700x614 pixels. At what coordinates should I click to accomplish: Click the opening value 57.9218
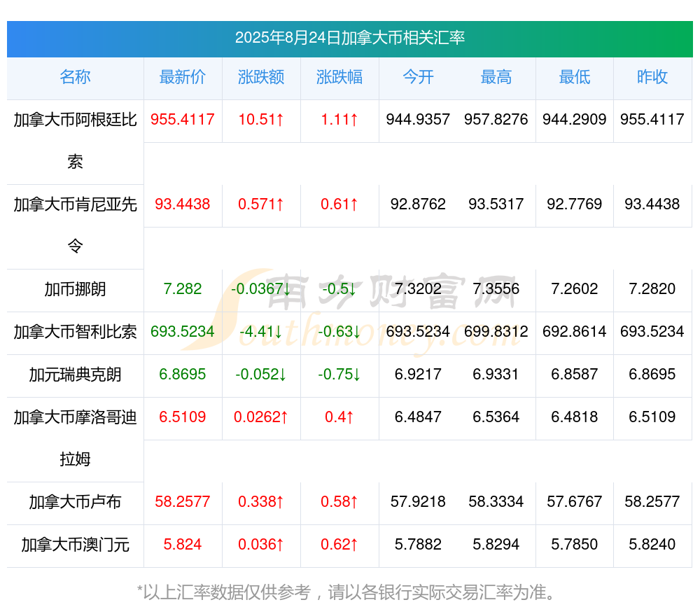coord(418,502)
